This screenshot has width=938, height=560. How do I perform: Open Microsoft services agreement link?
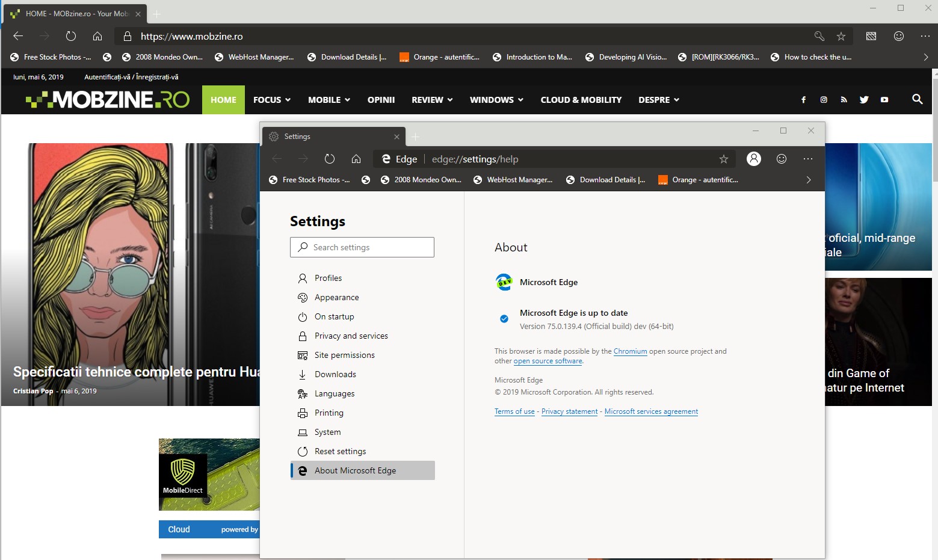tap(651, 411)
